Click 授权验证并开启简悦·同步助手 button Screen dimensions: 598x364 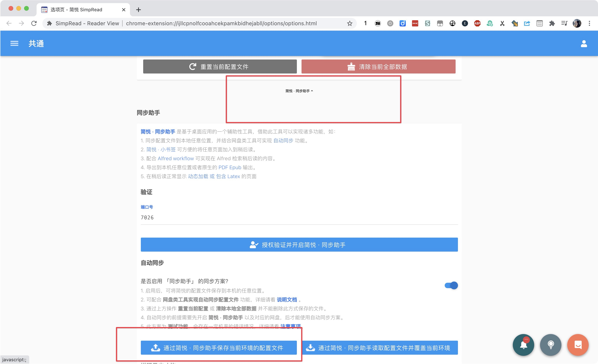(299, 245)
